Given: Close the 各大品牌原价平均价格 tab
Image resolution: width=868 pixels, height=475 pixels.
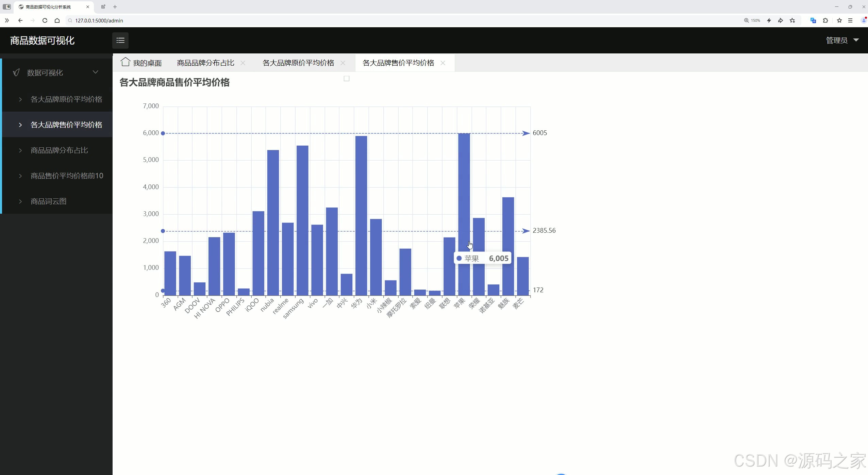Looking at the screenshot, I should pos(343,63).
